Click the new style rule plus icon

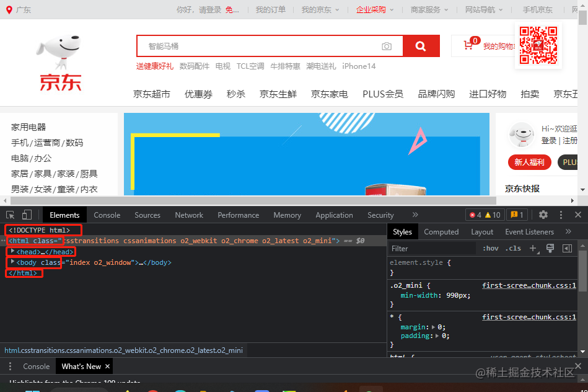(533, 248)
